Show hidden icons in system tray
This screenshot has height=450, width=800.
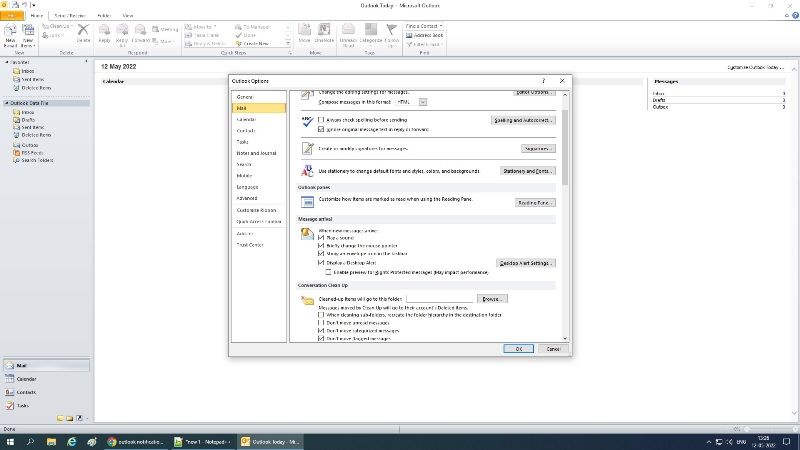(708, 442)
